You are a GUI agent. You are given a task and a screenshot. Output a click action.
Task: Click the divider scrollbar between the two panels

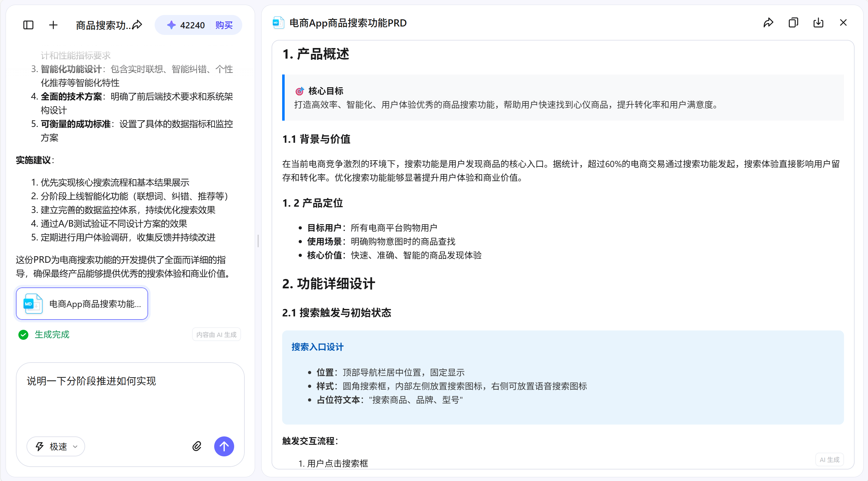tap(258, 241)
